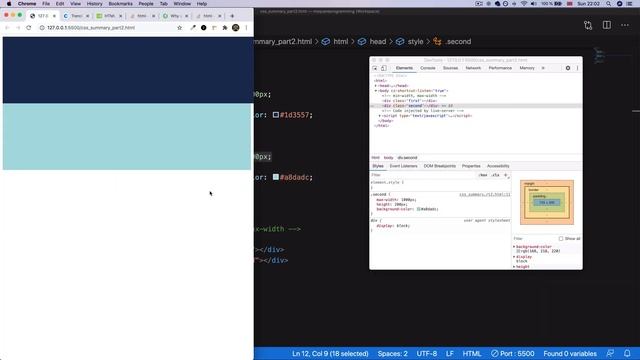Open the Chrome extensions puzzle icon
This screenshot has width=640, height=360.
click(224, 28)
